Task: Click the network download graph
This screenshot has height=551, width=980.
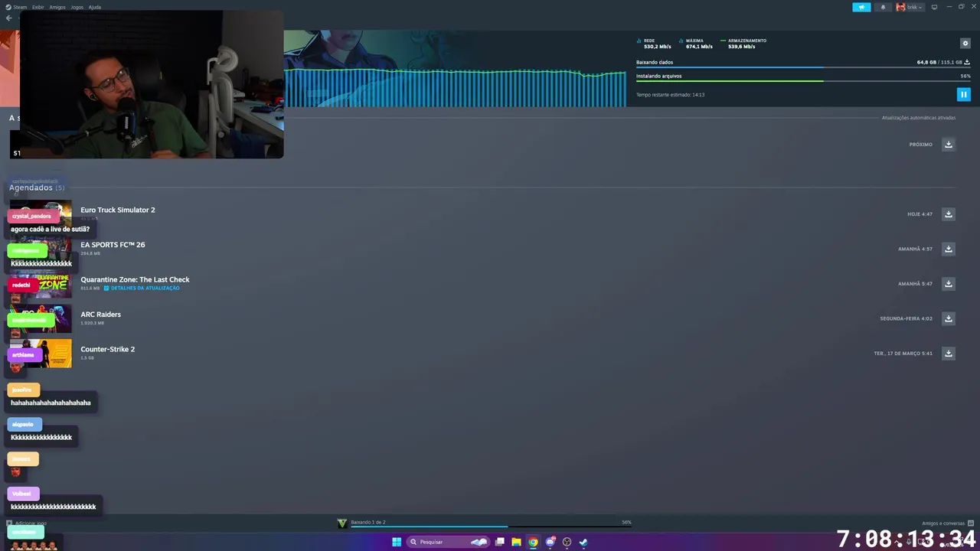Action: (x=455, y=87)
